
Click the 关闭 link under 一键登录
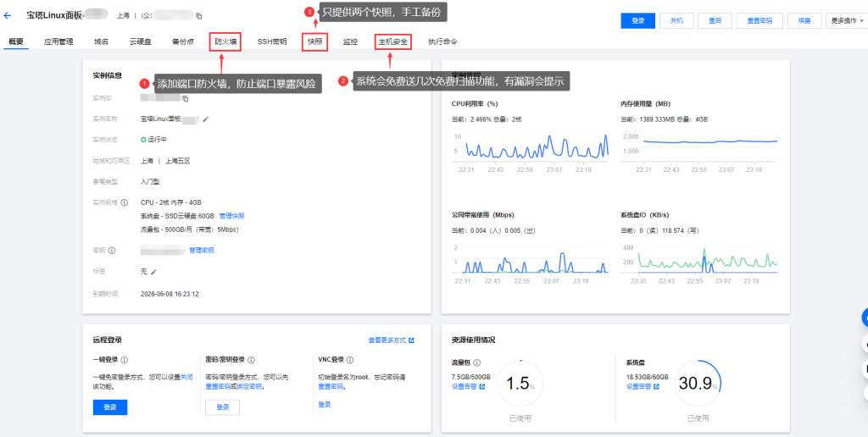tap(186, 377)
